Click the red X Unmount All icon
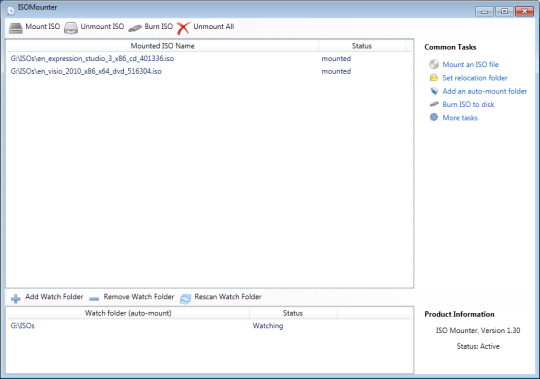This screenshot has height=379, width=540. 183,28
